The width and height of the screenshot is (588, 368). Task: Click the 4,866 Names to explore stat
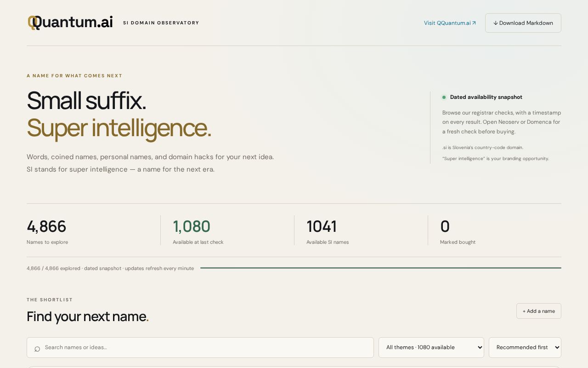[47, 231]
